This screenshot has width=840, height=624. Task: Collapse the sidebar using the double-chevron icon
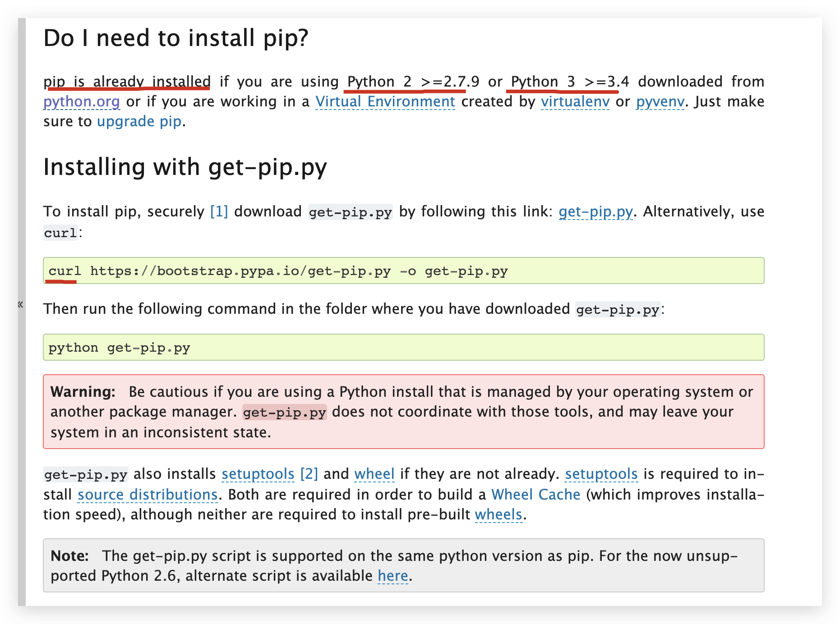20,304
